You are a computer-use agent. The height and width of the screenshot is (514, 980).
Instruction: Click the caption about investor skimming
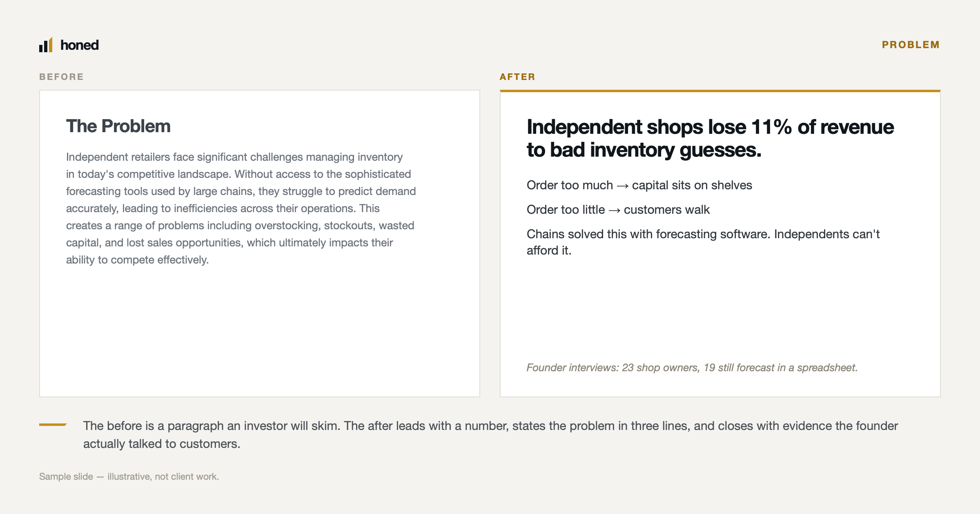coord(490,434)
